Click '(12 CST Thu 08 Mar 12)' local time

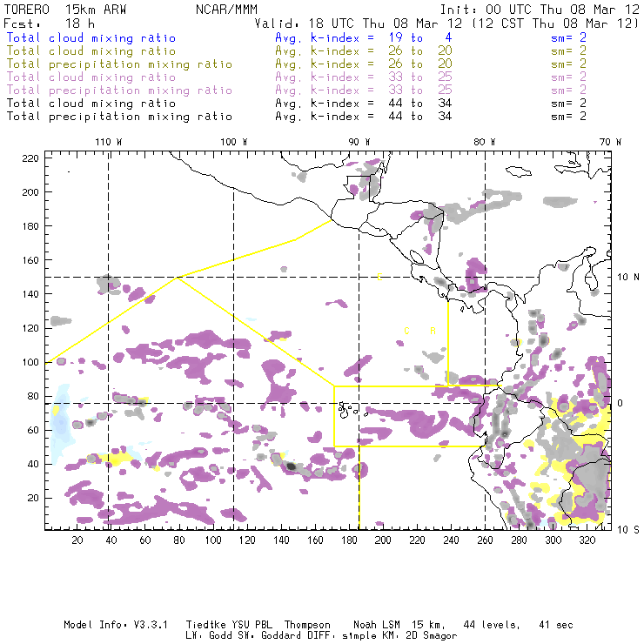tap(555, 23)
